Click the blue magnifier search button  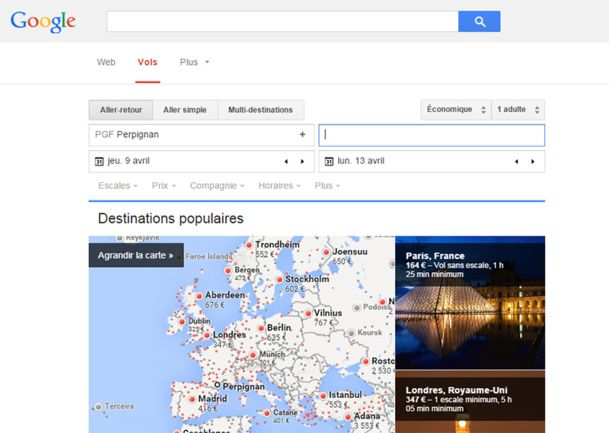pyautogui.click(x=479, y=21)
